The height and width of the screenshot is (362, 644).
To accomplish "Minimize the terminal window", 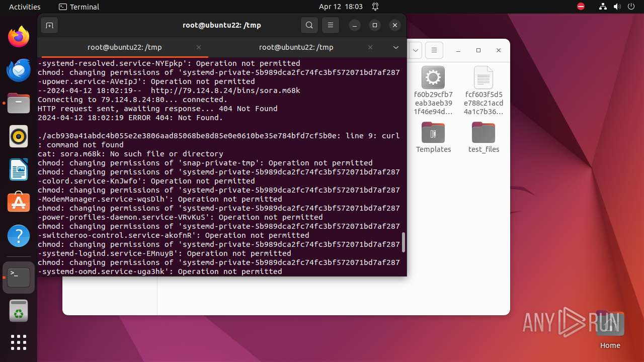I will click(355, 25).
